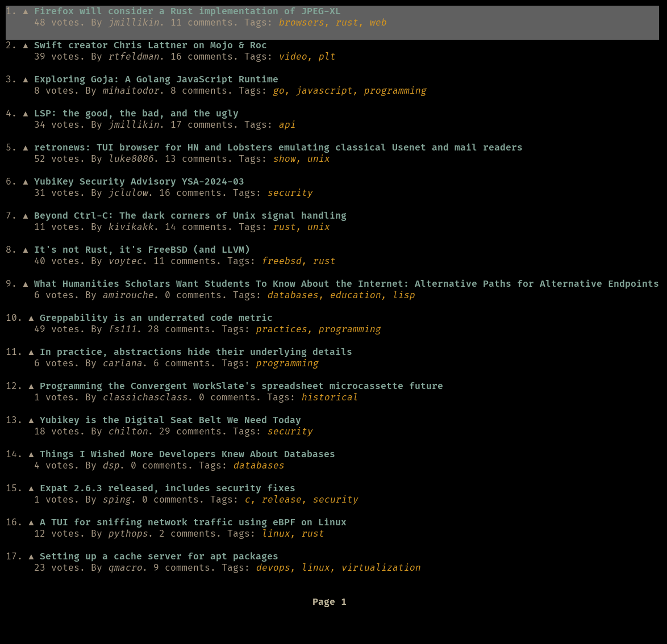Click the virtualization tag

coord(381,568)
